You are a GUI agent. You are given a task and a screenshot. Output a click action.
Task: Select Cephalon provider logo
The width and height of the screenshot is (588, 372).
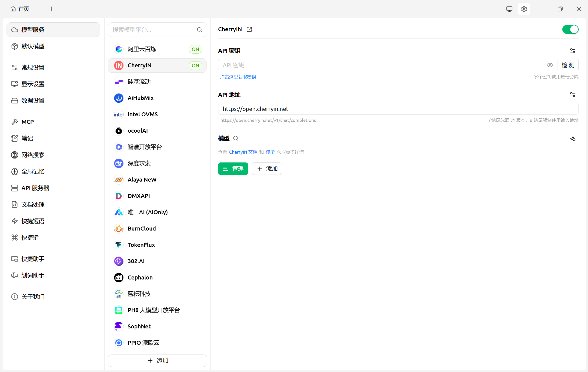119,278
